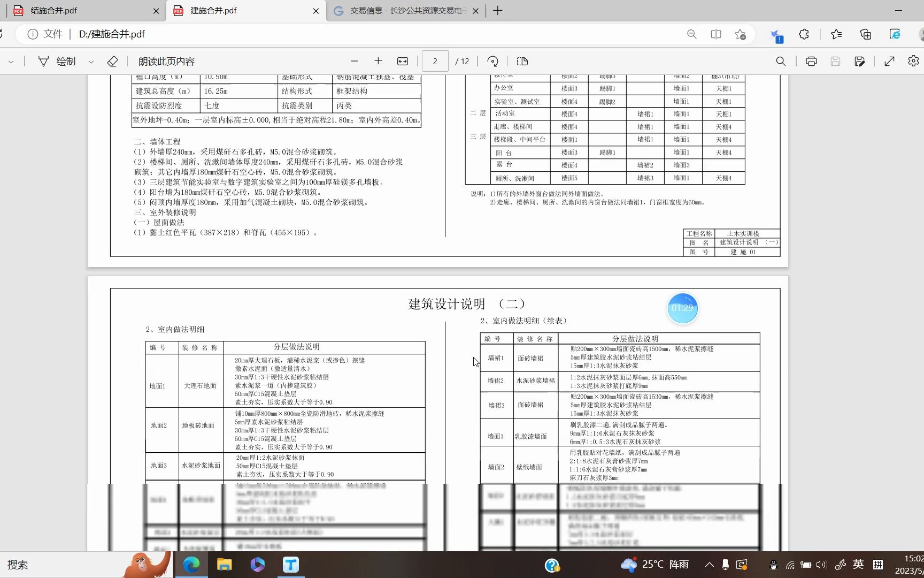The height and width of the screenshot is (578, 924).
Task: Open split screen view icon
Action: coord(716,34)
